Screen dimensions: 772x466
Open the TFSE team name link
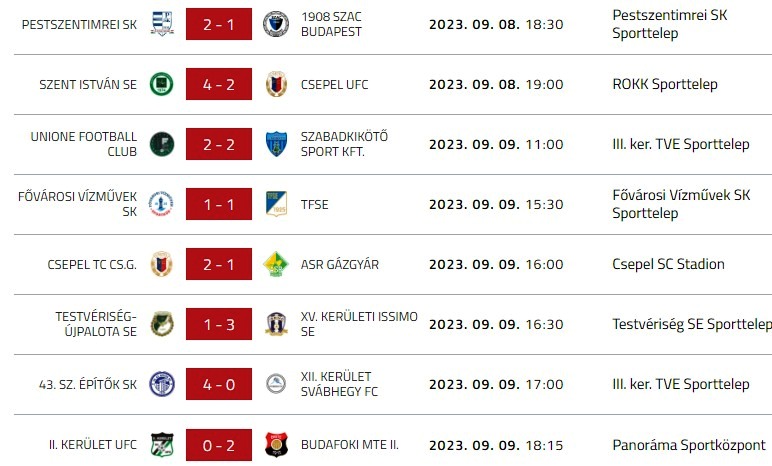[x=314, y=204]
